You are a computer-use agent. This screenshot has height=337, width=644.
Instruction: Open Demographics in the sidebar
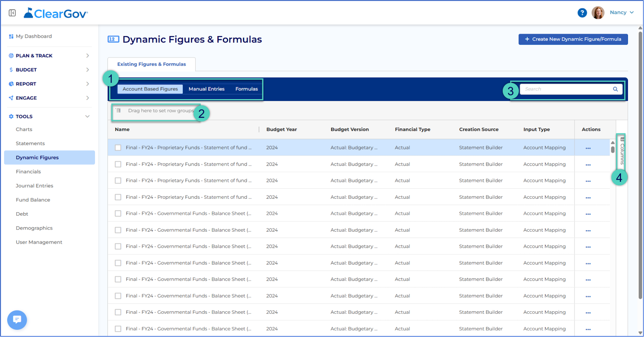pyautogui.click(x=34, y=228)
